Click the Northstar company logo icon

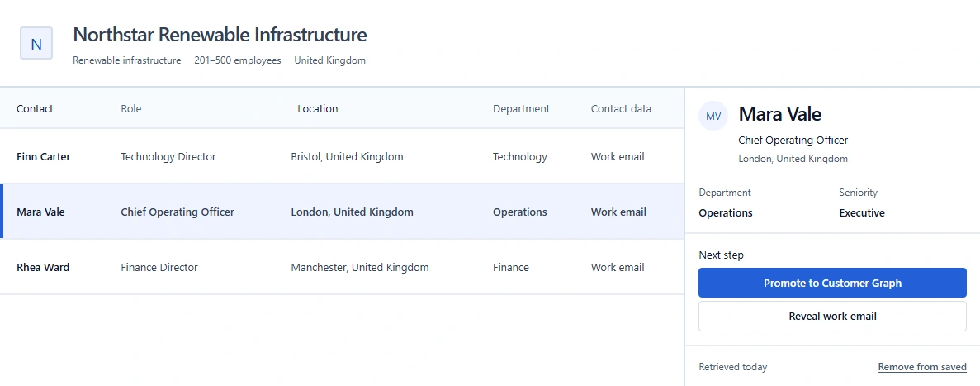click(36, 43)
